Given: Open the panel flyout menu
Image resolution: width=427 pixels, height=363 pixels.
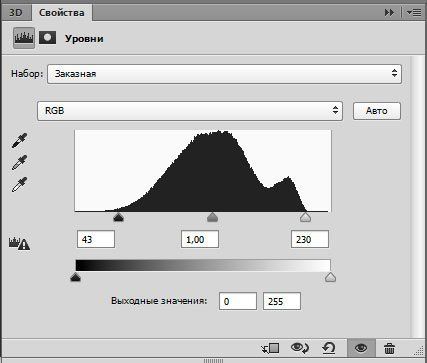Looking at the screenshot, I should (x=414, y=13).
